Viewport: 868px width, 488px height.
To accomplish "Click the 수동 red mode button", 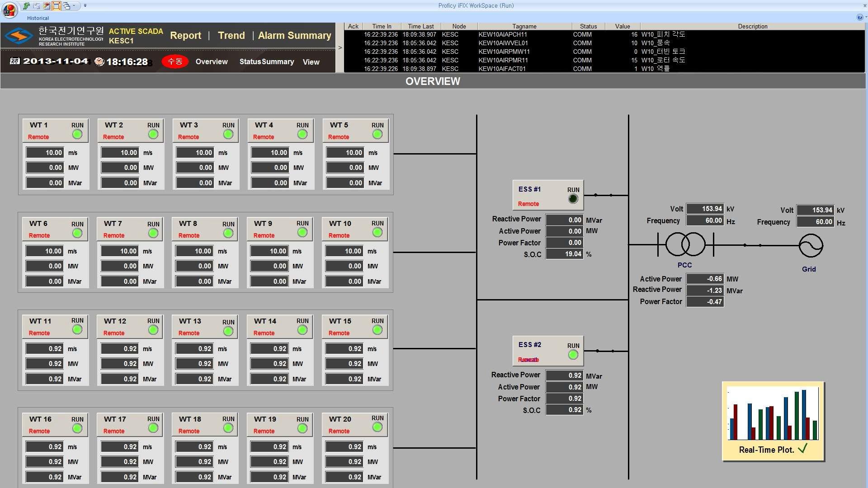I will point(175,62).
